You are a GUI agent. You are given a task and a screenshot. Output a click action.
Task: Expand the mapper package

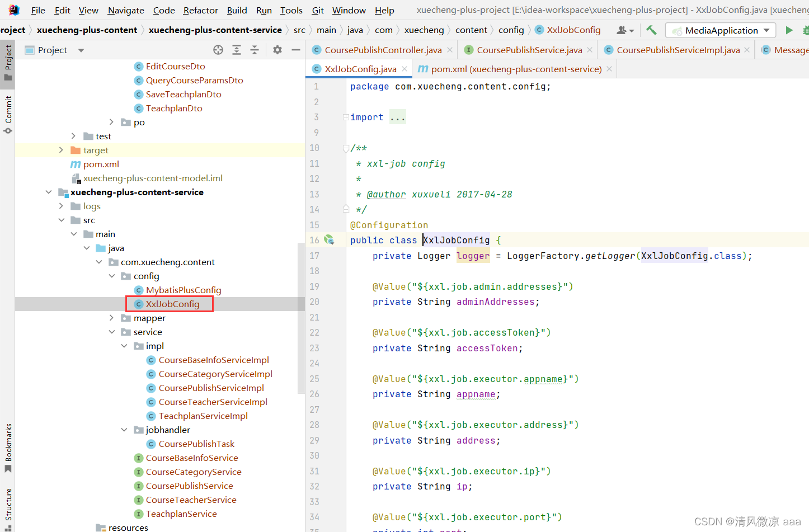[x=111, y=318]
